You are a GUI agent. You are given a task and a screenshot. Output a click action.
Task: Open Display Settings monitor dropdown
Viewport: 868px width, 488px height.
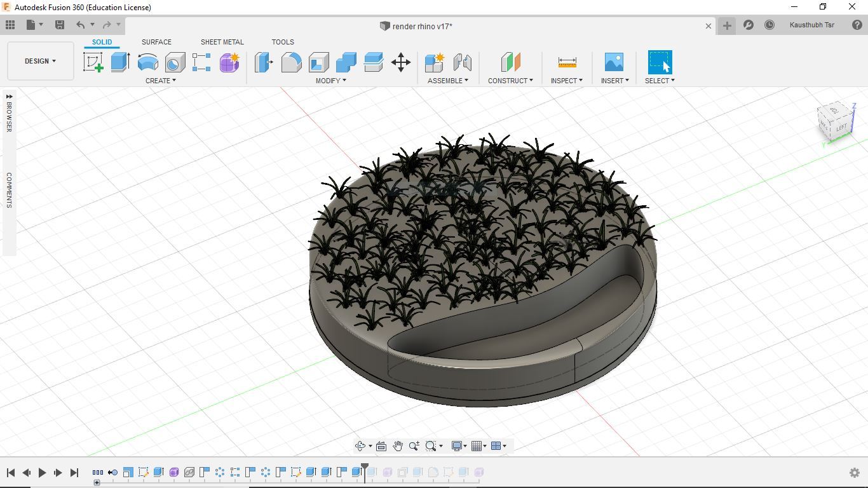(459, 446)
